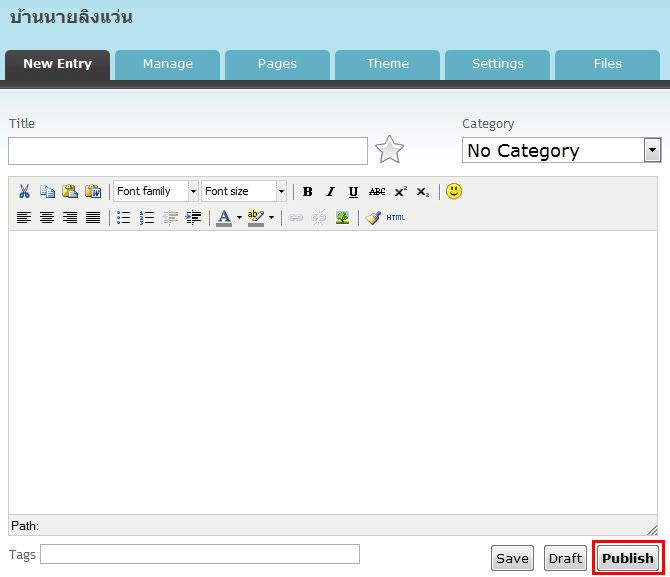Open the smiley emoticons picker
This screenshot has width=670, height=577.
tap(454, 191)
